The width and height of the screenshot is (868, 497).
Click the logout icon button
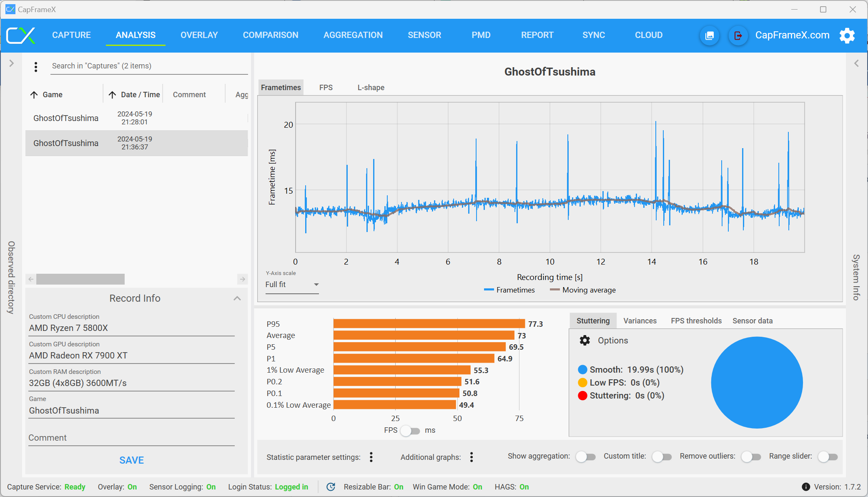point(738,35)
